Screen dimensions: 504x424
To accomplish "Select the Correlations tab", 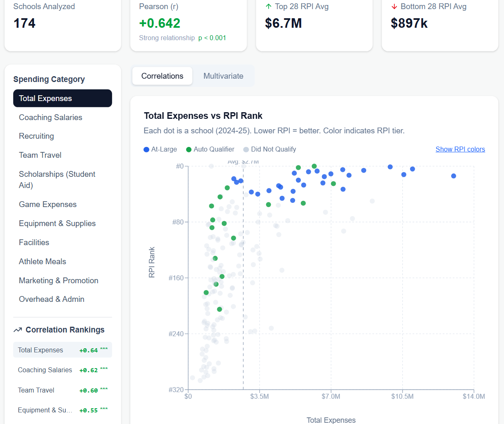I will pos(162,76).
